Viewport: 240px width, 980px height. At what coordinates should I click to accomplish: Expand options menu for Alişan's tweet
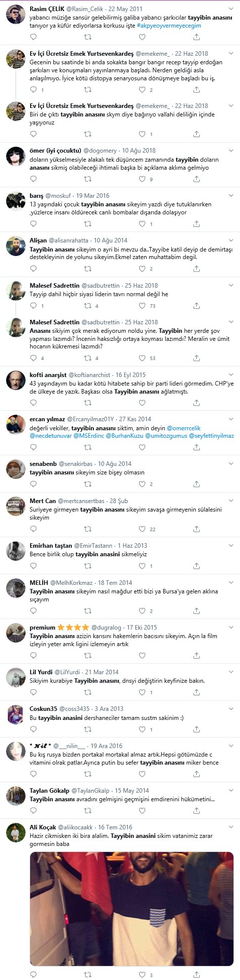point(230,240)
